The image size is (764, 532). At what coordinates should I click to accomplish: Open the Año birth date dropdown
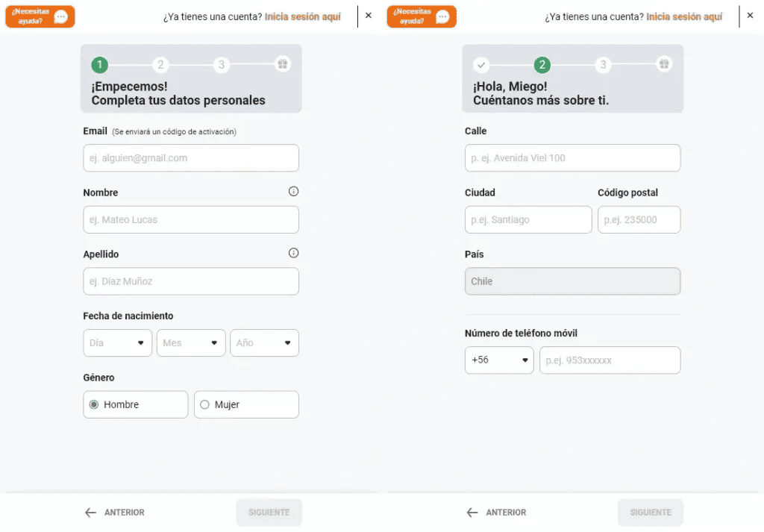coord(265,343)
